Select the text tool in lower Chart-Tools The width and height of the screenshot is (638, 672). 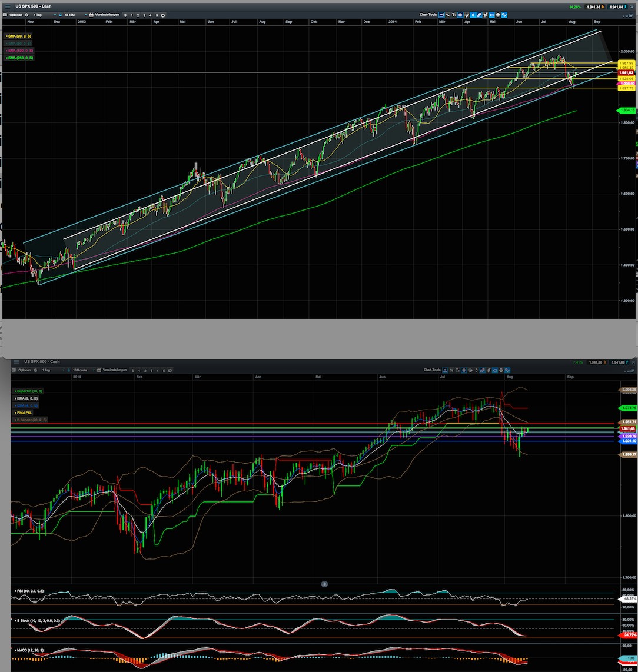457,370
